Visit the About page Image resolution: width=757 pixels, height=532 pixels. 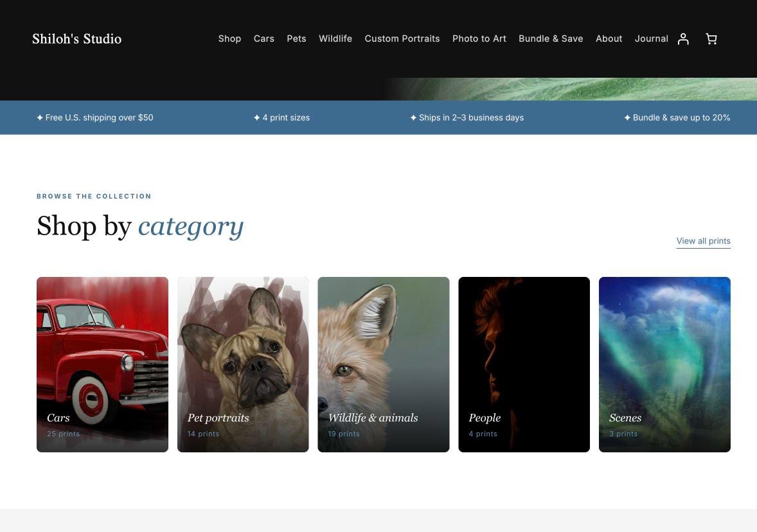[609, 39]
